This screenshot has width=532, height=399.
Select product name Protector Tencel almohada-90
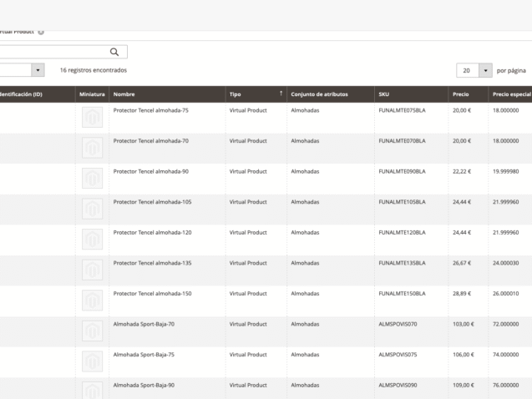pyautogui.click(x=150, y=171)
